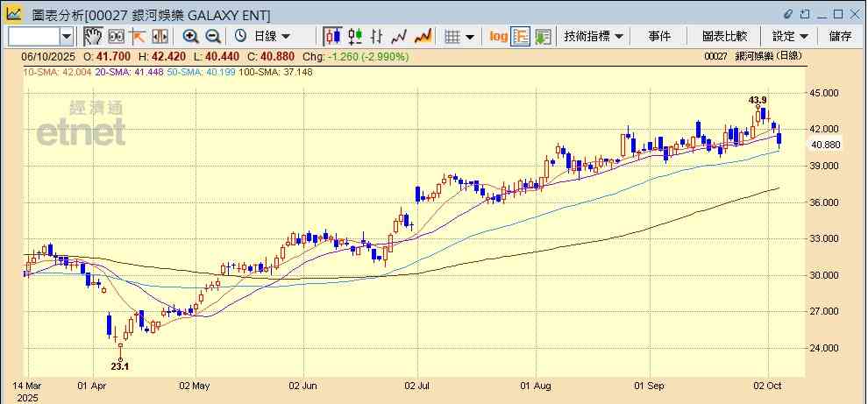Open the 日線 period dropdown
The width and height of the screenshot is (868, 404).
[273, 36]
